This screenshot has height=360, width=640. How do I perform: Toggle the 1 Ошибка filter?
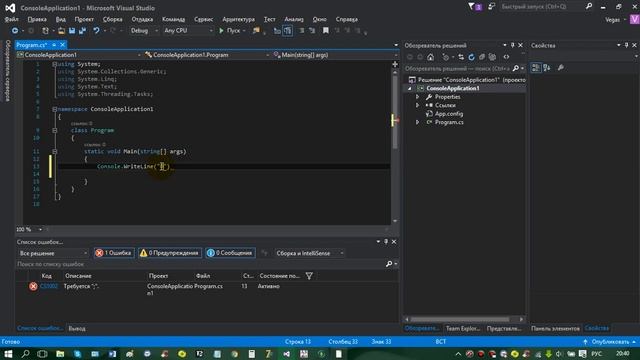tap(114, 253)
